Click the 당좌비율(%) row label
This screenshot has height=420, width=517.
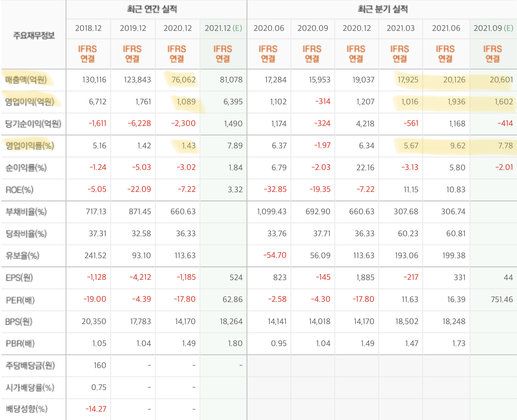(x=26, y=234)
